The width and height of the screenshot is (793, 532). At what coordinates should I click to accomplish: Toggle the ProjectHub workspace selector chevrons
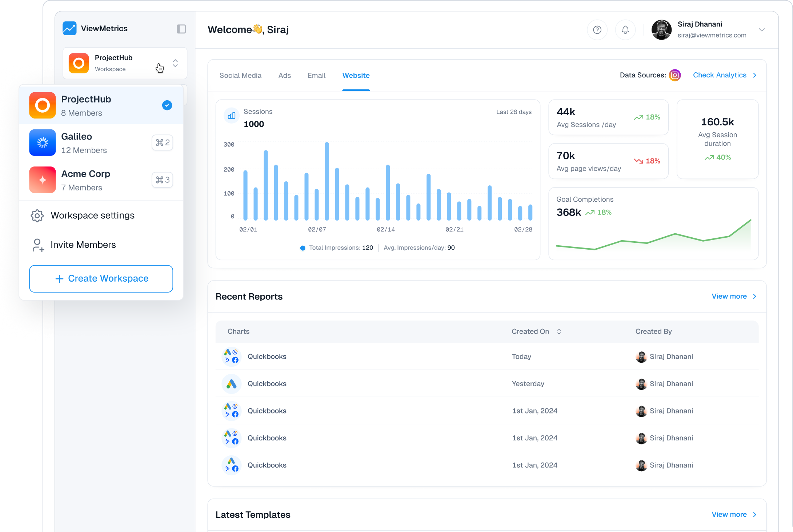coord(175,63)
